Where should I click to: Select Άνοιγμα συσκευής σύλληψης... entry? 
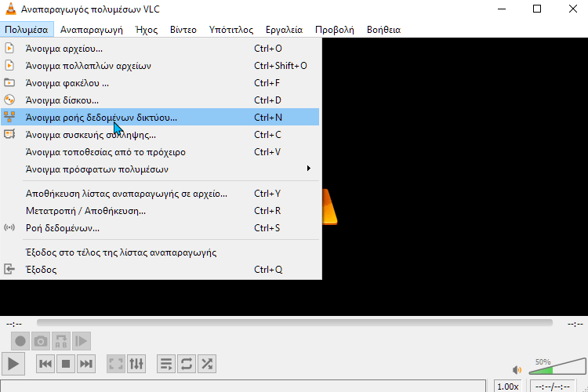[x=160, y=135]
